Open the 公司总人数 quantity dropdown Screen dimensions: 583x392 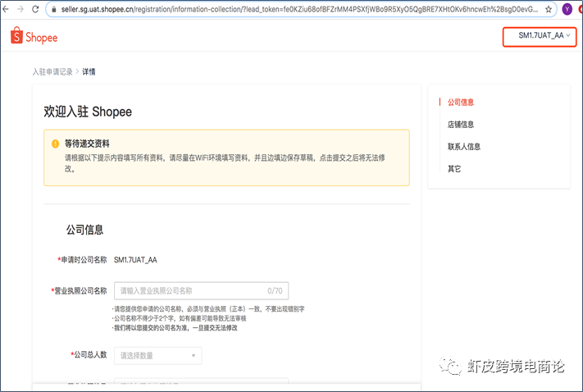(x=157, y=356)
